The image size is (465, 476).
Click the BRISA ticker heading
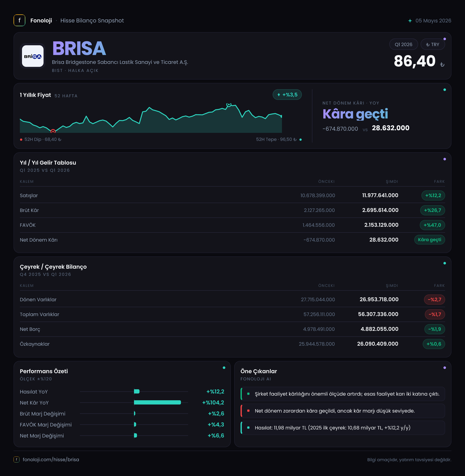(x=79, y=48)
